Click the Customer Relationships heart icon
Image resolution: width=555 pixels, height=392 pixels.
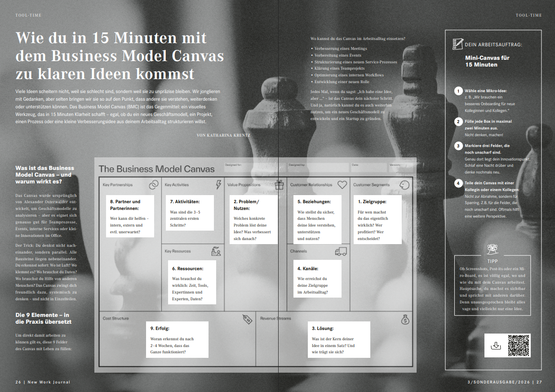[x=342, y=185]
